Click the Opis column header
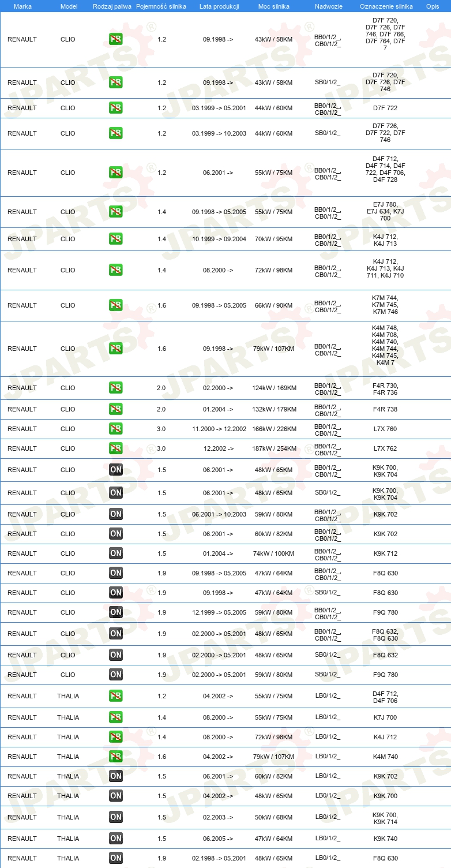 click(x=433, y=6)
